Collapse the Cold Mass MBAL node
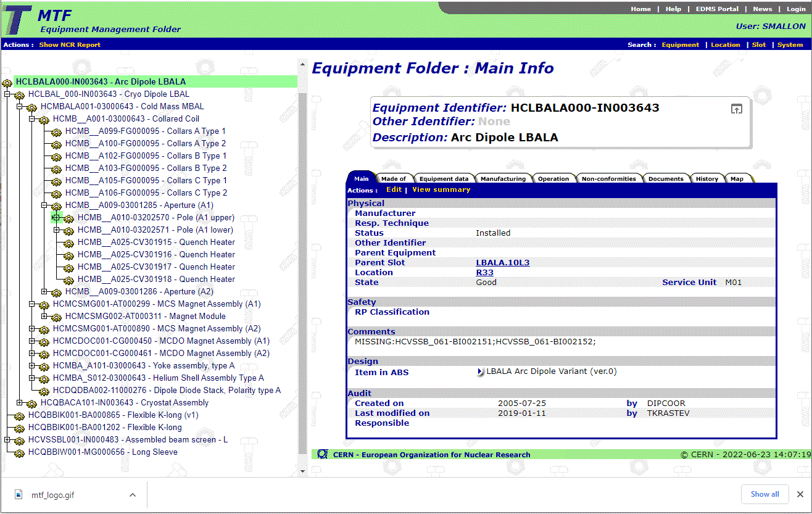The width and height of the screenshot is (812, 514). [19, 107]
